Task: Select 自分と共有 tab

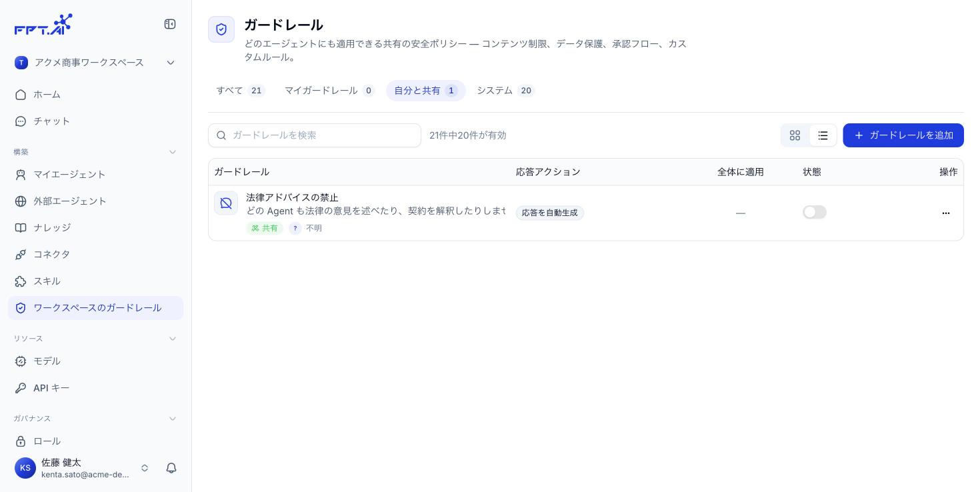Action: click(x=426, y=91)
